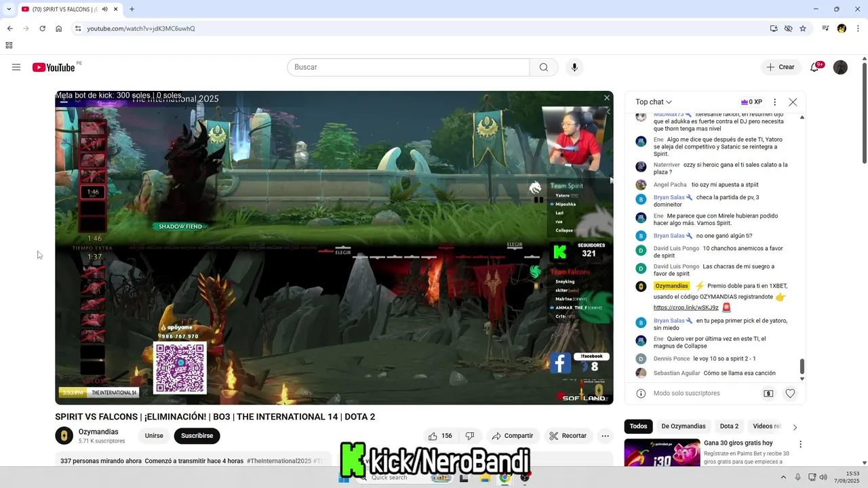The image size is (868, 488).
Task: Expand the video description box
Action: point(193,461)
